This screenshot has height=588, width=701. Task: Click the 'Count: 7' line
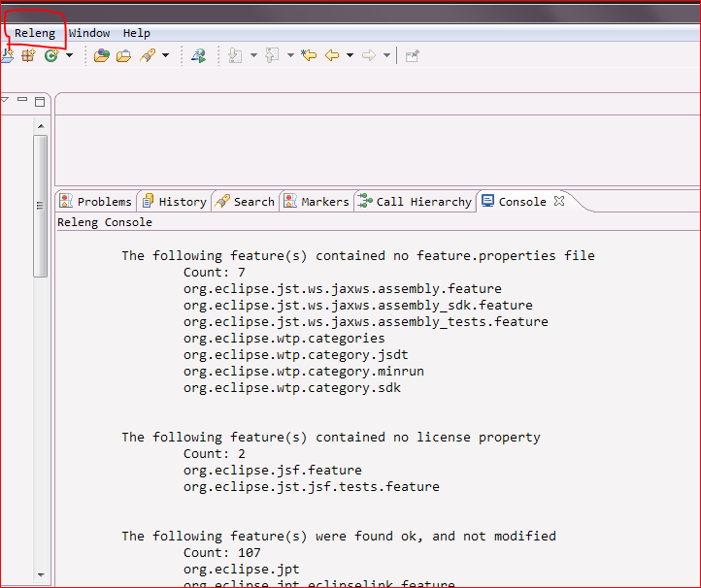tap(215, 273)
